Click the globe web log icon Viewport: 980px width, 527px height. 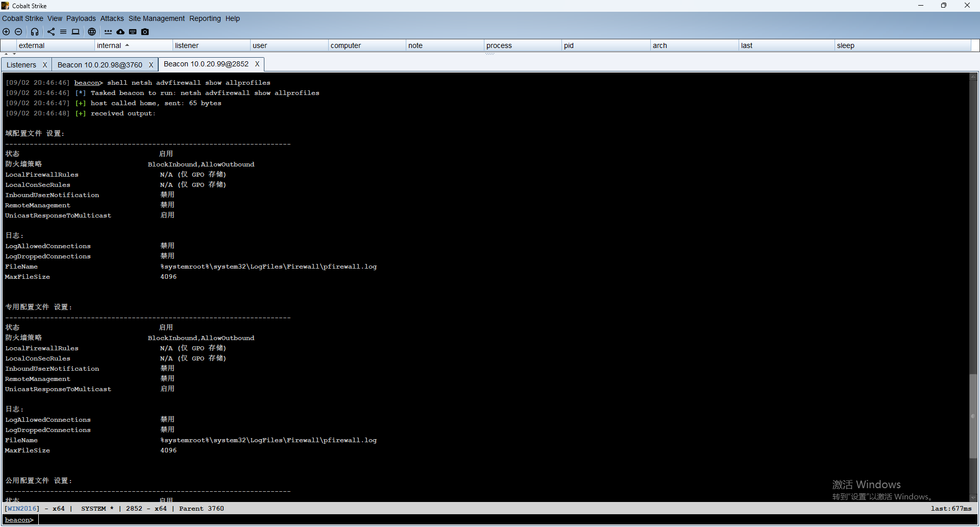92,32
